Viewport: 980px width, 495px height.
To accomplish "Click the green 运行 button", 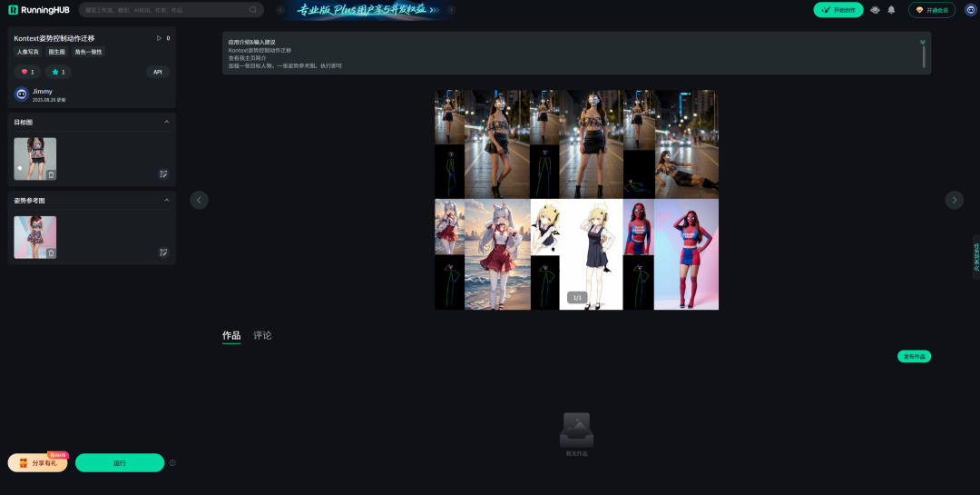I will pos(120,463).
